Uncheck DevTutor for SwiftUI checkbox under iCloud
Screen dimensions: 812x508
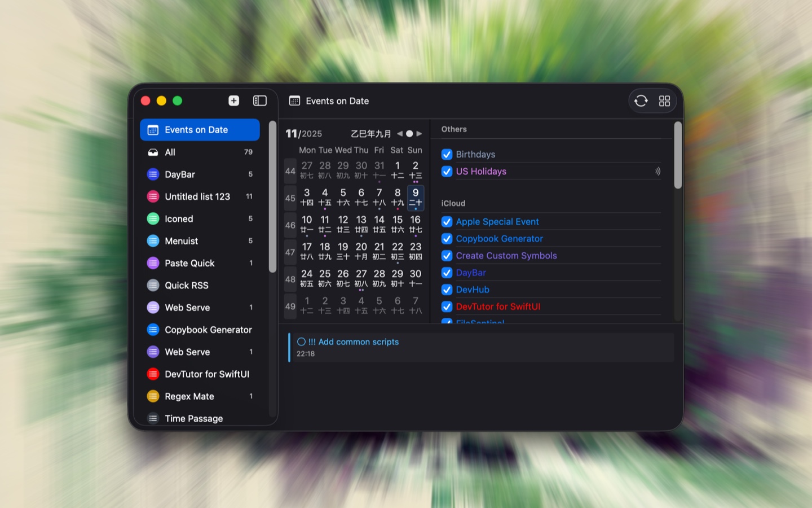(447, 306)
